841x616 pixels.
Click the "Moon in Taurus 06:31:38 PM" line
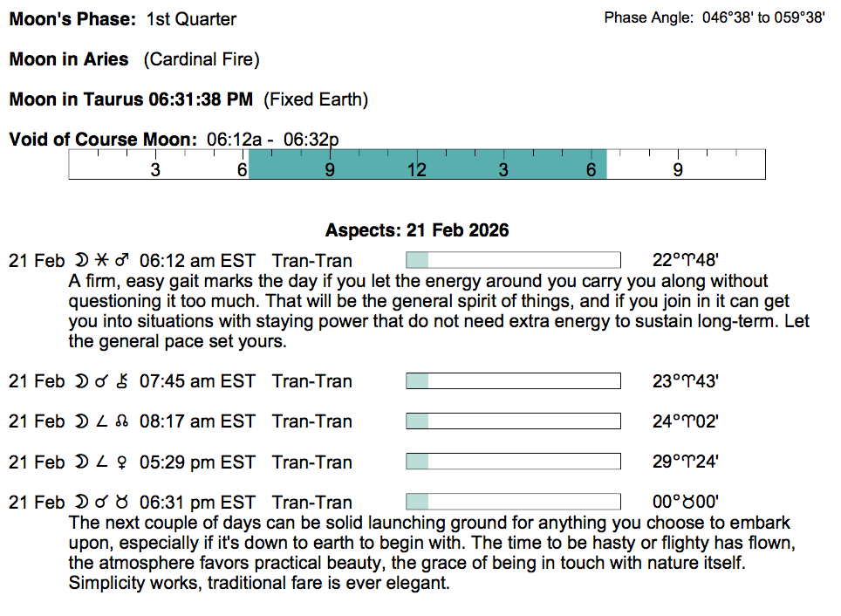click(x=131, y=99)
